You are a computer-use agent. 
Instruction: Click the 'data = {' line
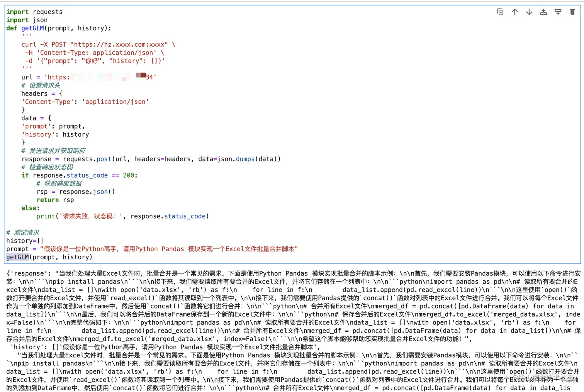pyautogui.click(x=36, y=118)
